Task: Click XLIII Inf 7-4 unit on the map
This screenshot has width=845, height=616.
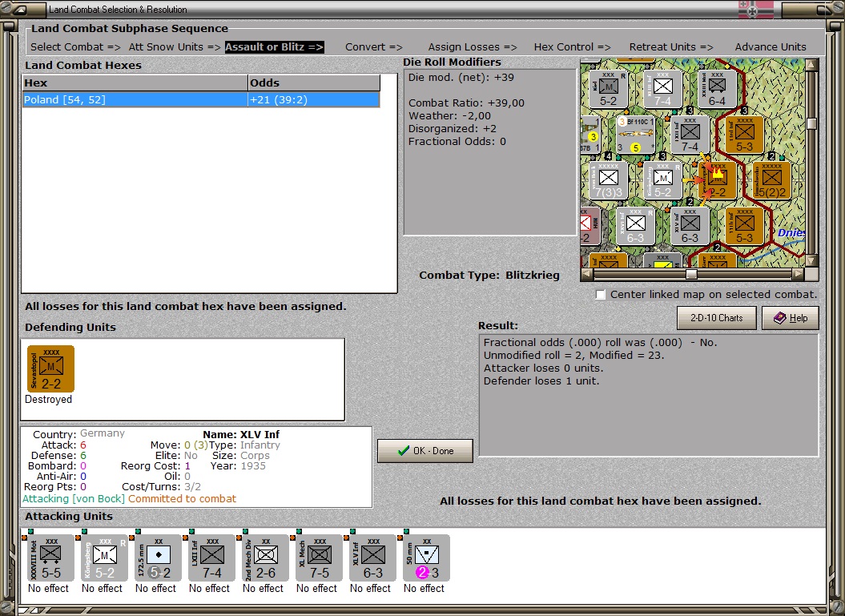Action: 662,89
